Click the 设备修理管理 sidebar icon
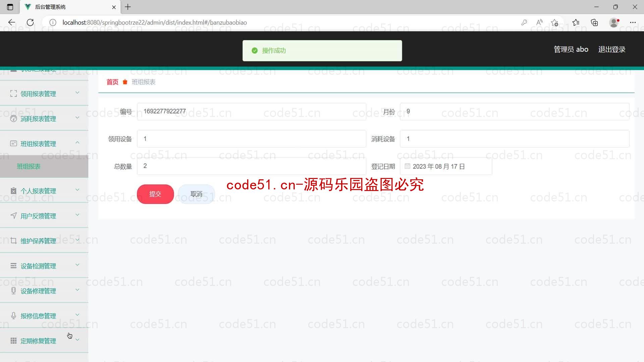644x362 pixels. coord(13,291)
